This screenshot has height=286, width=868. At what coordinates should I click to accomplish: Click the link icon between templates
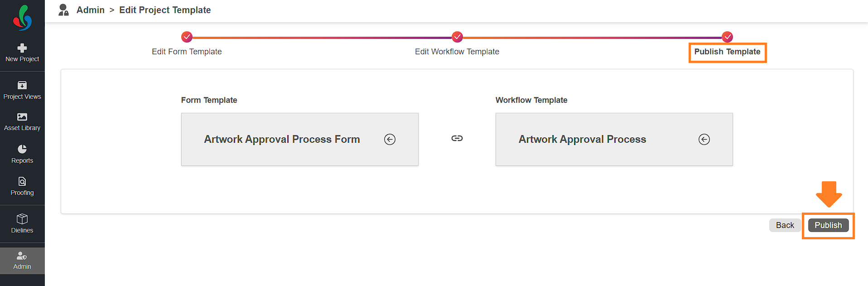pos(457,138)
